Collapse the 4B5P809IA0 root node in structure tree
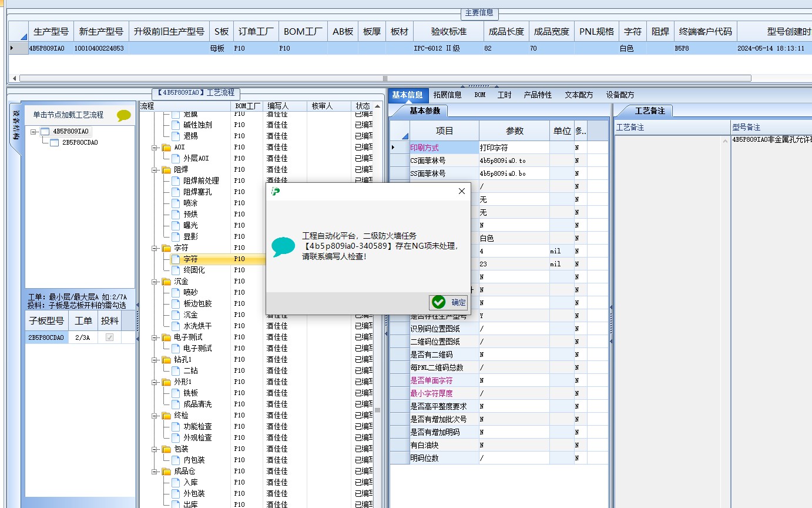The width and height of the screenshot is (812, 508). coord(33,132)
